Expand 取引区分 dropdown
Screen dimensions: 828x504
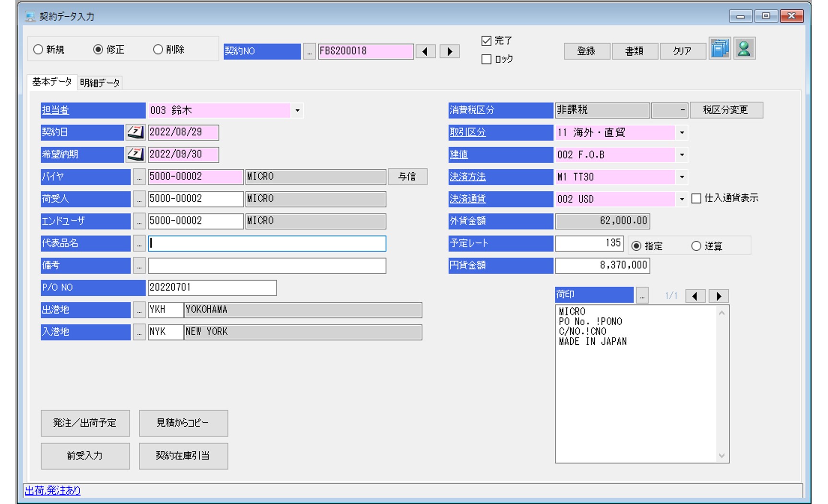click(682, 133)
